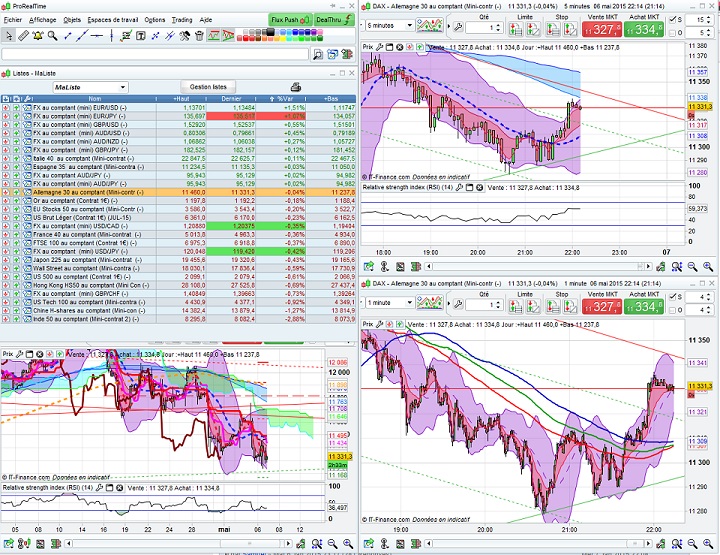Sort list by %Var column header
The height and width of the screenshot is (555, 720).
pyautogui.click(x=281, y=99)
